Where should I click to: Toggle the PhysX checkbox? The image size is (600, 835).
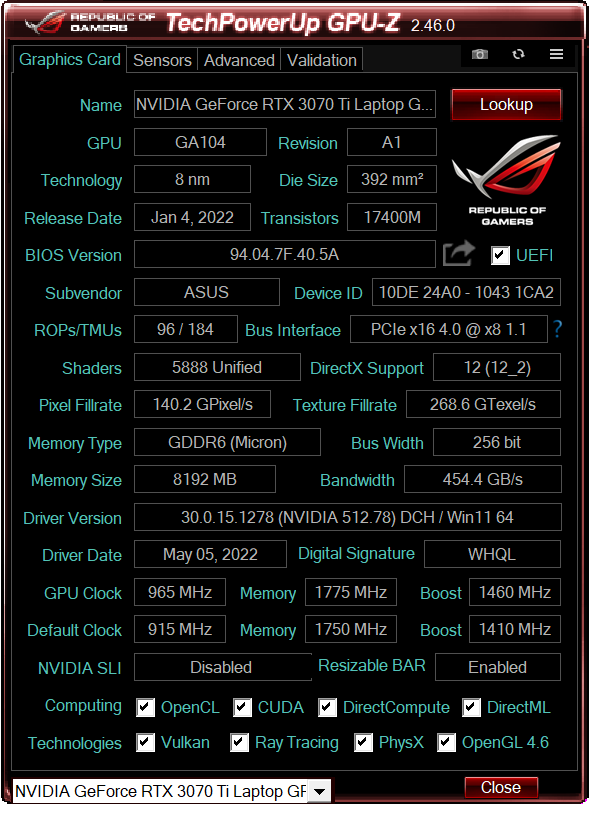pyautogui.click(x=363, y=742)
